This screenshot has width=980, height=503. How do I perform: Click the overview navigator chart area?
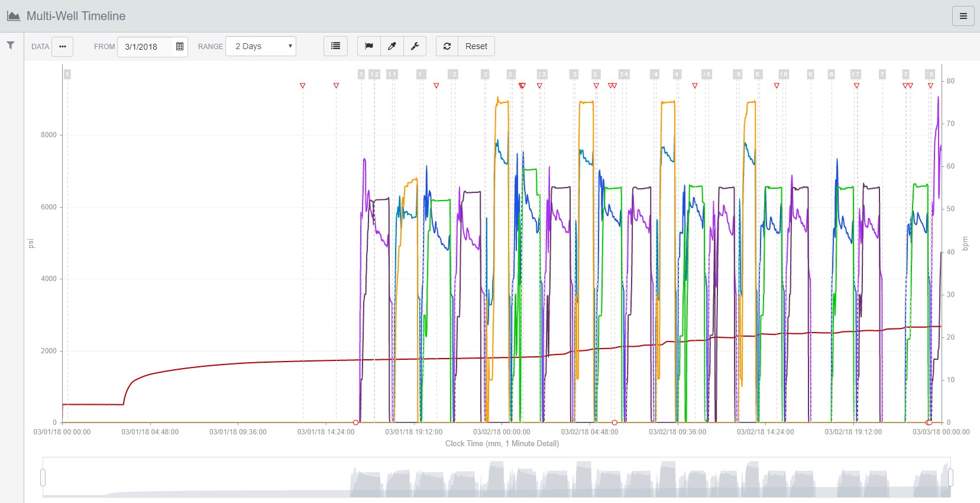[497, 477]
